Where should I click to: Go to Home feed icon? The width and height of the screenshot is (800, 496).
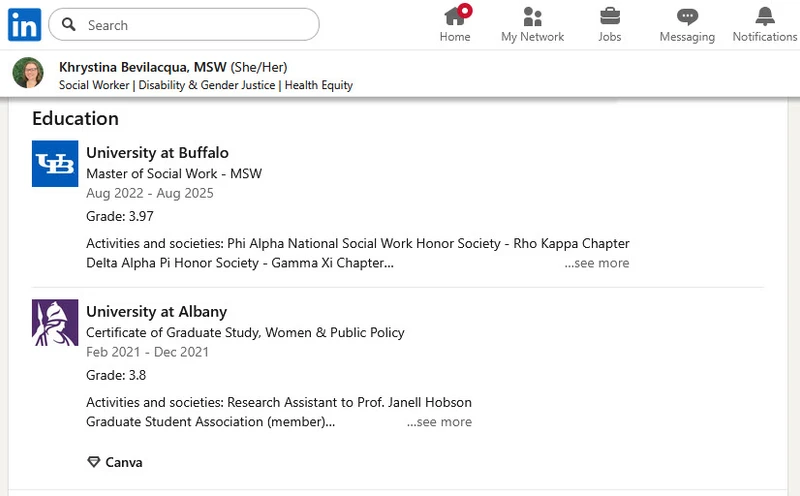[455, 16]
